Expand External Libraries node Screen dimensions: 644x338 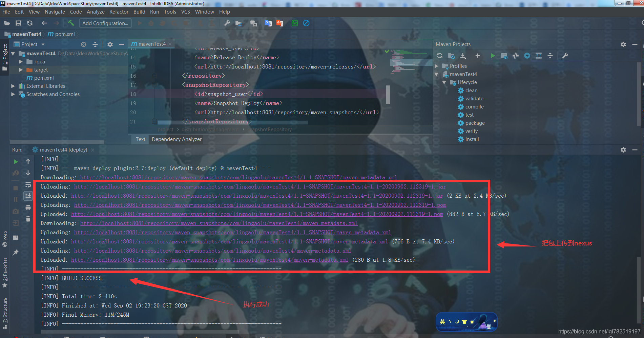13,86
